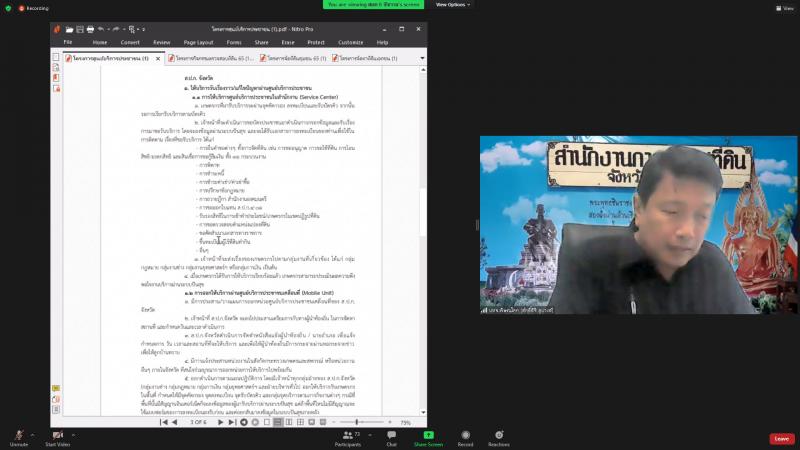Image resolution: width=800 pixels, height=450 pixels.
Task: Click the Redo arrow in Nitro toolbar
Action: pyautogui.click(x=116, y=29)
